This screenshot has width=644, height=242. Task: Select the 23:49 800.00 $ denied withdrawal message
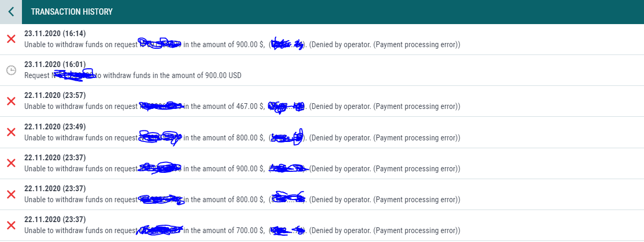click(243, 138)
